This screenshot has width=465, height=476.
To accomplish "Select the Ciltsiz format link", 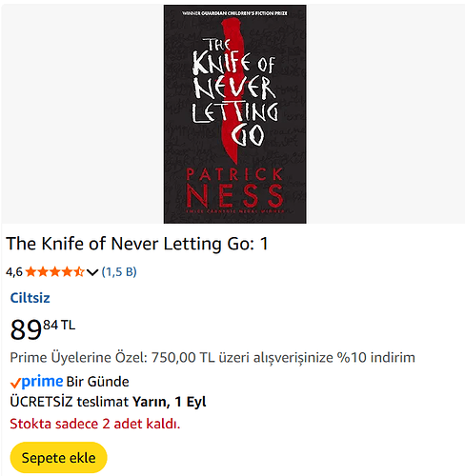I will click(30, 298).
